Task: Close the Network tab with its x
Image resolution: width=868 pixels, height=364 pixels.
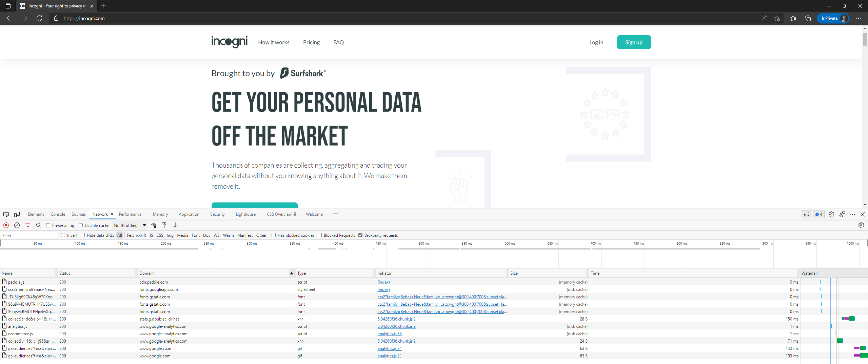Action: click(x=112, y=214)
